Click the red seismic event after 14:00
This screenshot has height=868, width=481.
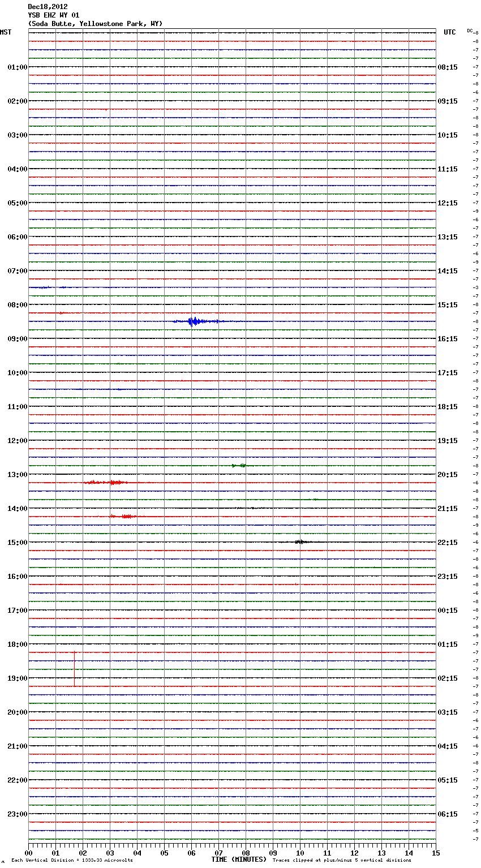tap(124, 516)
